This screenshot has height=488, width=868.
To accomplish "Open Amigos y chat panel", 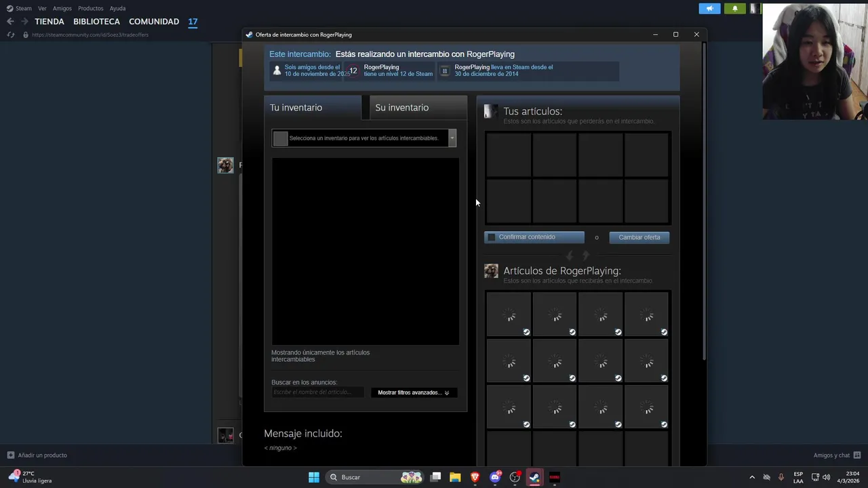I will pos(837,455).
